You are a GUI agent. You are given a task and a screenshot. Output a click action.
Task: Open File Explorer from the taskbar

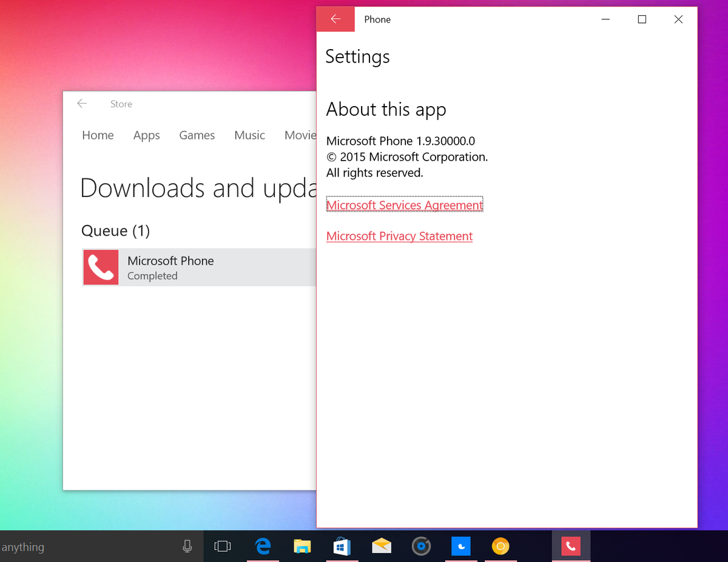[302, 546]
